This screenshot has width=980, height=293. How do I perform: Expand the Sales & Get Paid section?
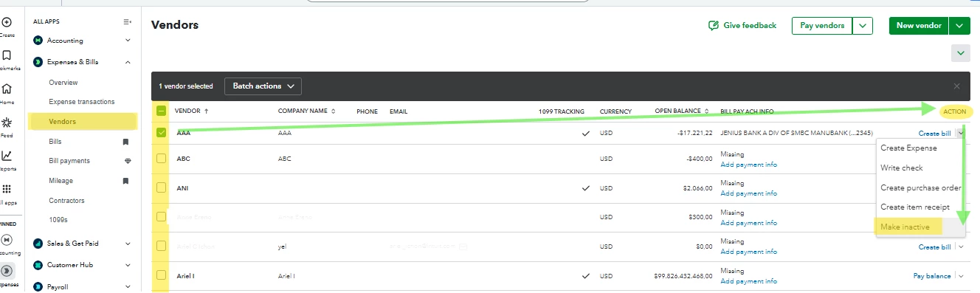pyautogui.click(x=128, y=243)
